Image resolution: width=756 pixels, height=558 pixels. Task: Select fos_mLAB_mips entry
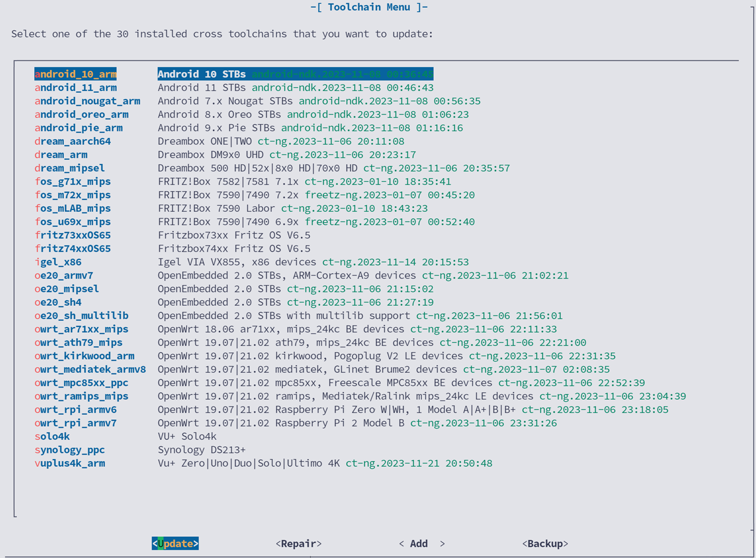[x=73, y=208]
